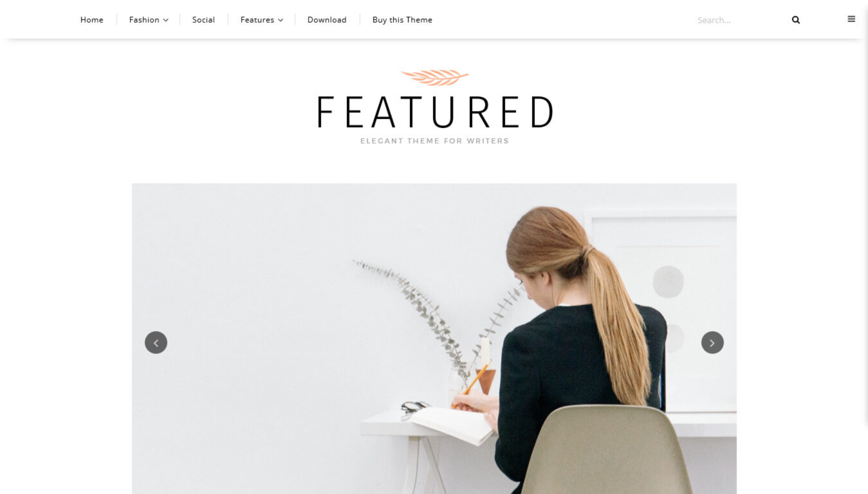Click the orange feather logo icon

pyautogui.click(x=435, y=77)
